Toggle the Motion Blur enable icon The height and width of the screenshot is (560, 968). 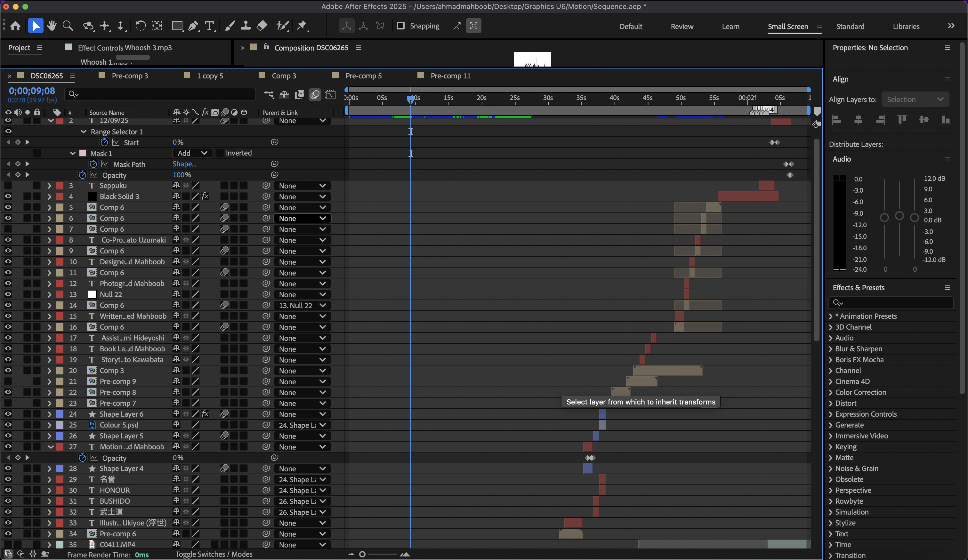point(315,94)
